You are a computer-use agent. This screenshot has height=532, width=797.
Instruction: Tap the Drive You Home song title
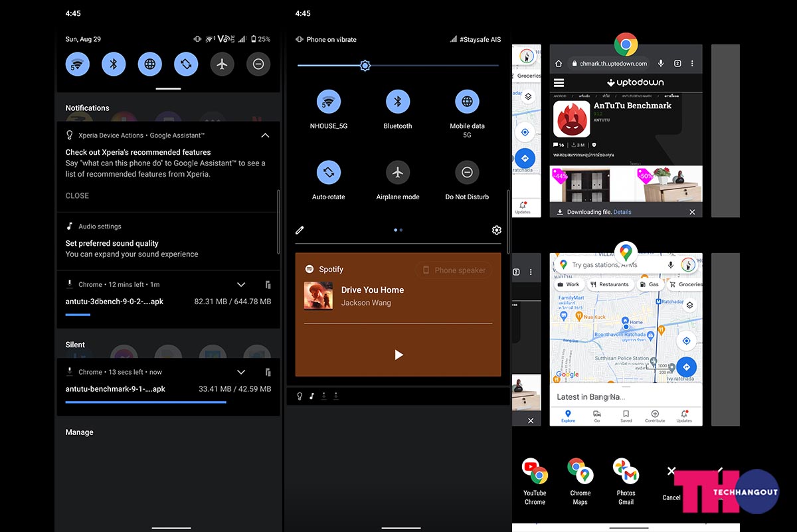[373, 290]
